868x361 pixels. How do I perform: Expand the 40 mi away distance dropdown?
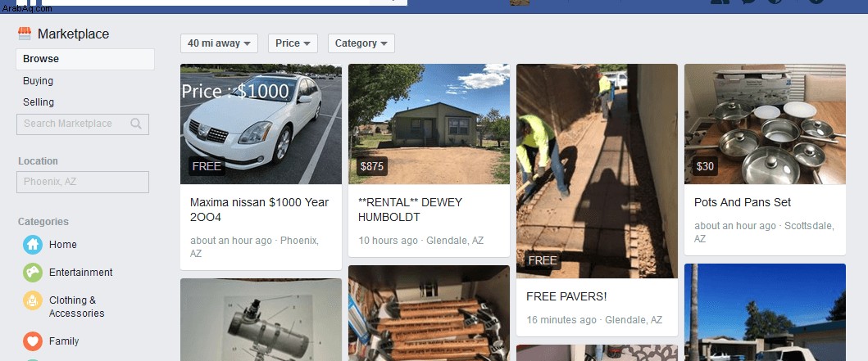(219, 43)
